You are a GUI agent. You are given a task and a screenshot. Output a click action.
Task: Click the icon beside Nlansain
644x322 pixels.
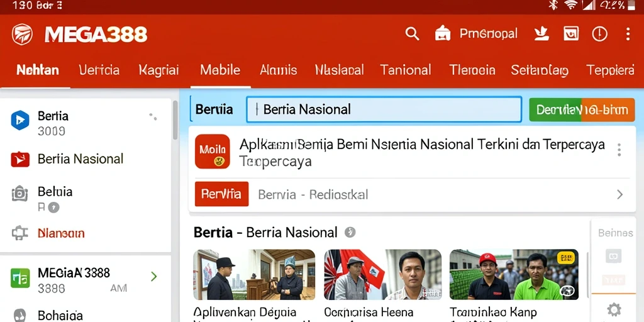click(19, 233)
